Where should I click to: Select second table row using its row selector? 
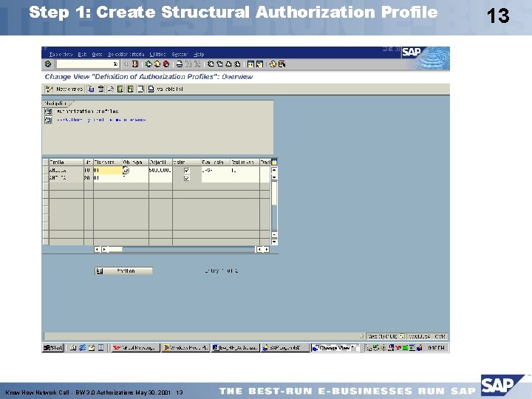click(x=46, y=178)
